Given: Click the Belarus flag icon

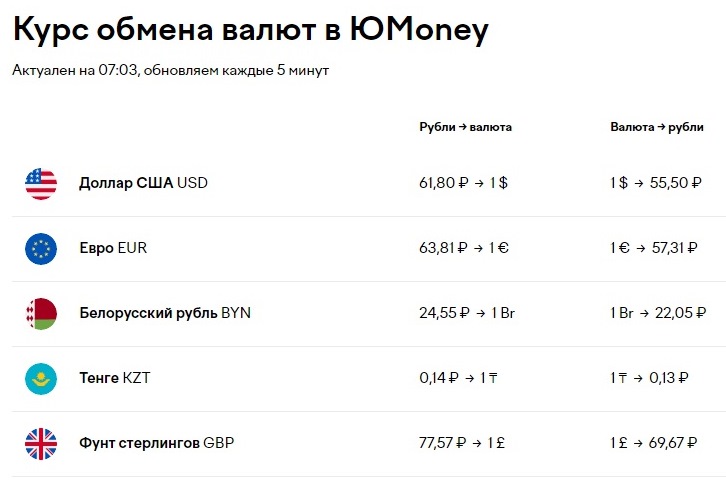Looking at the screenshot, I should click(41, 313).
